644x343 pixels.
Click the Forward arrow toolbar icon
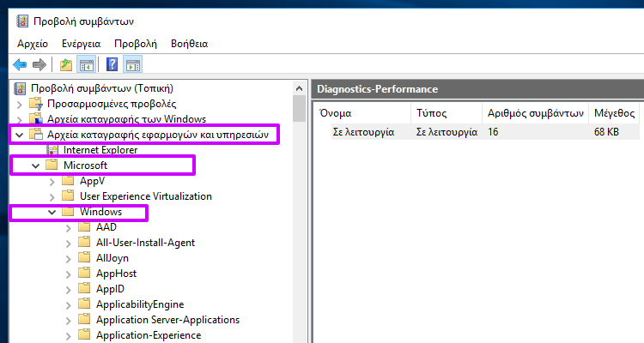(x=39, y=64)
